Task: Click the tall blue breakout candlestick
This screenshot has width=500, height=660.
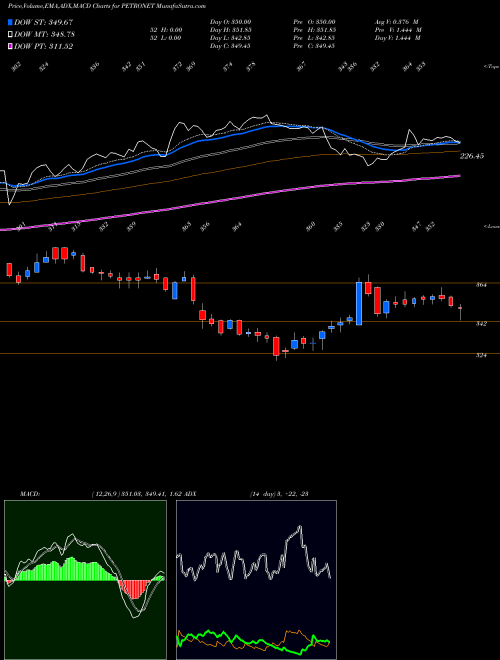Action: [x=359, y=303]
